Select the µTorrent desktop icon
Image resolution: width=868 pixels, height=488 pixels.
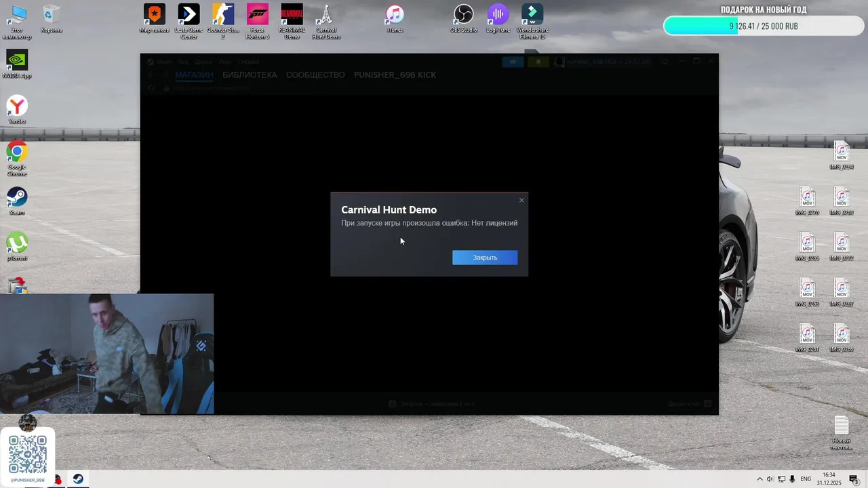coord(17,247)
